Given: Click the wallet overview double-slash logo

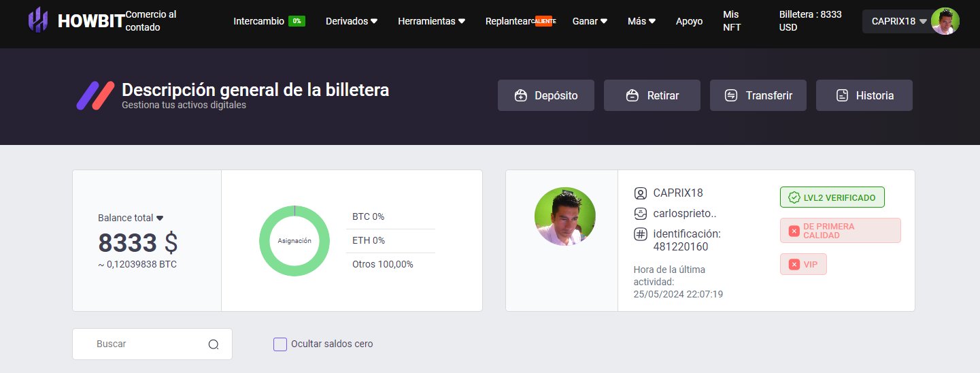Looking at the screenshot, I should (96, 95).
